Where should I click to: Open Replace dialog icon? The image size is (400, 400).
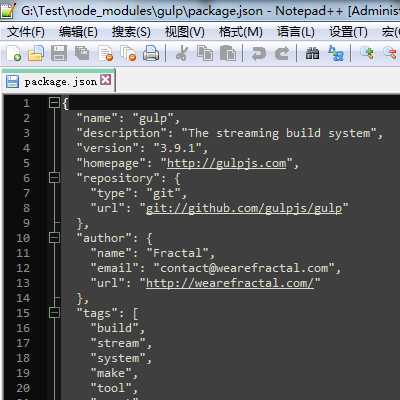[336, 53]
